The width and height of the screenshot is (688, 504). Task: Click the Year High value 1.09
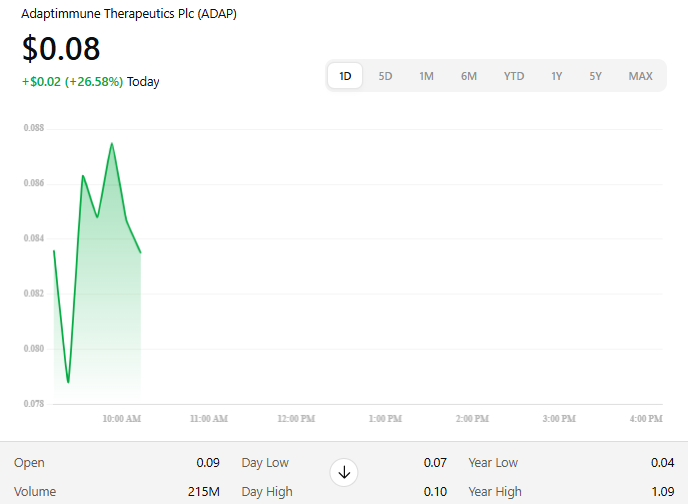(x=663, y=491)
